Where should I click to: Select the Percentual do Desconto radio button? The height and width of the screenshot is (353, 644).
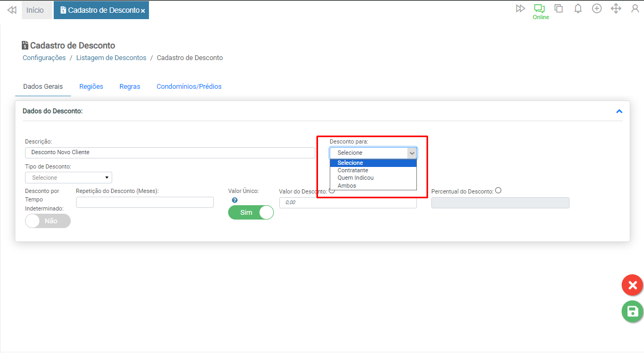pyautogui.click(x=498, y=191)
